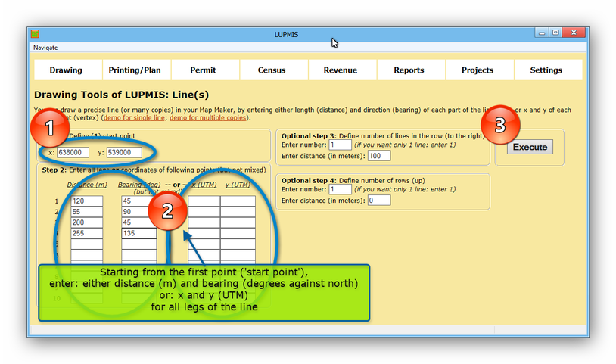The width and height of the screenshot is (616, 364).
Task: Click bearing field containing 90
Action: [x=138, y=212]
